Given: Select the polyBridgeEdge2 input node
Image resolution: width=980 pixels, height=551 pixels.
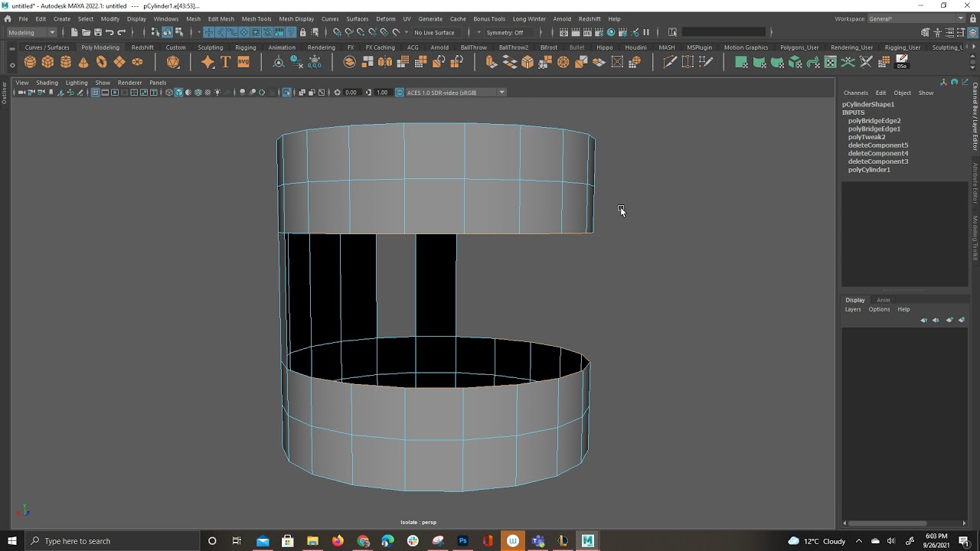Looking at the screenshot, I should coord(874,121).
